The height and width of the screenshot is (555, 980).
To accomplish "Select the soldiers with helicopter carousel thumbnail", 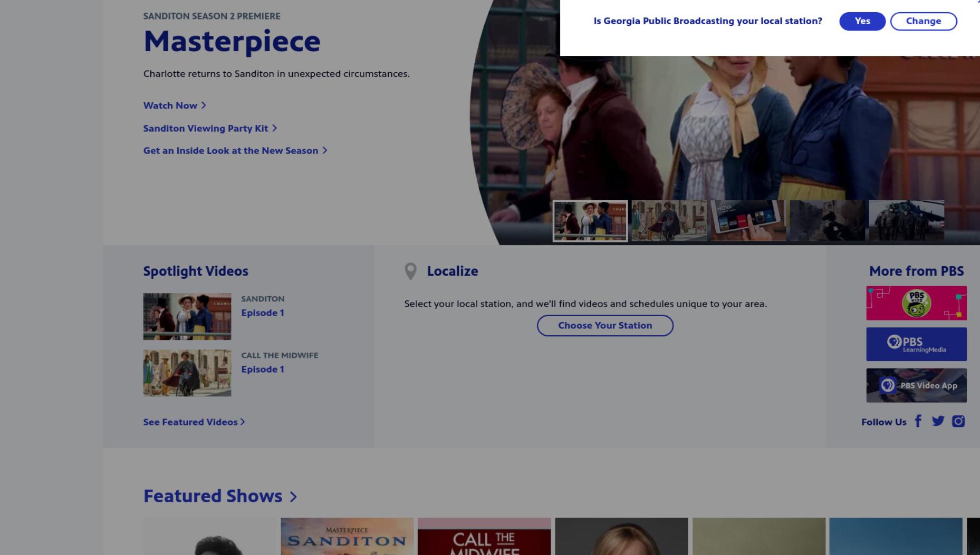I will click(906, 221).
